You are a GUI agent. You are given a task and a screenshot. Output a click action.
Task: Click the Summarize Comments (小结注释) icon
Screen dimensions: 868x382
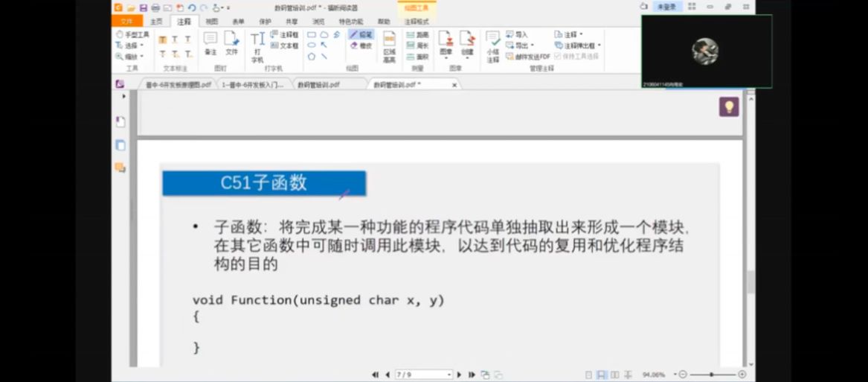point(492,46)
